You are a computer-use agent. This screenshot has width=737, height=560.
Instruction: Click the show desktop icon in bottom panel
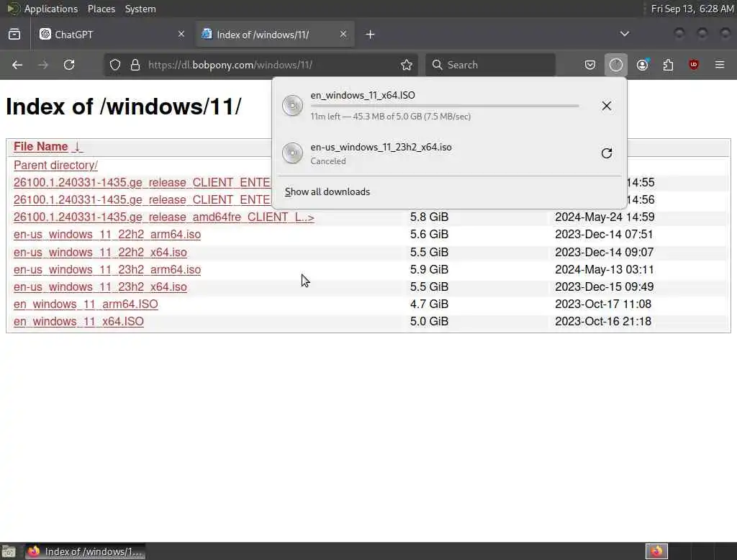(x=9, y=551)
